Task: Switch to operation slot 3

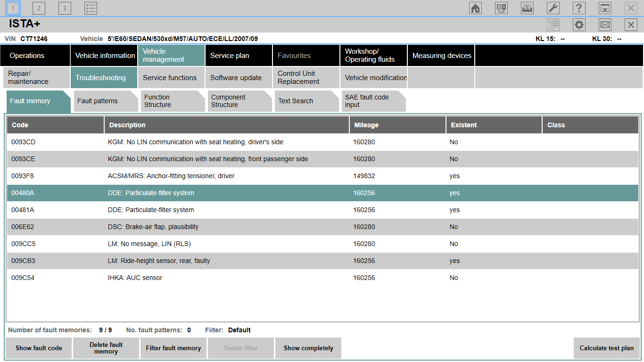Action: pyautogui.click(x=65, y=8)
